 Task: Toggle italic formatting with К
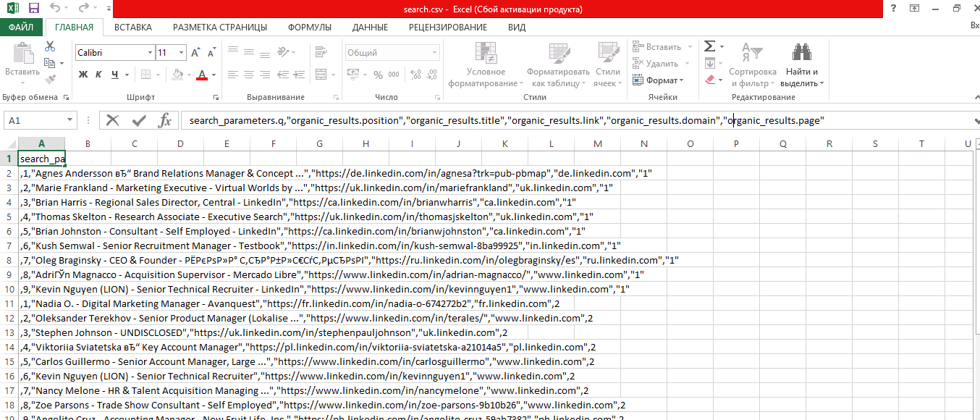[99, 75]
